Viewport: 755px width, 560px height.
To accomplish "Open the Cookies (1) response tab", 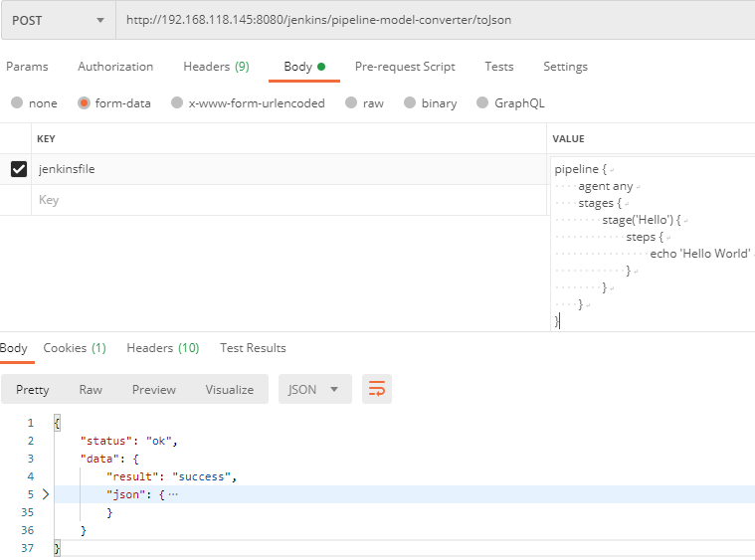I will coord(75,348).
